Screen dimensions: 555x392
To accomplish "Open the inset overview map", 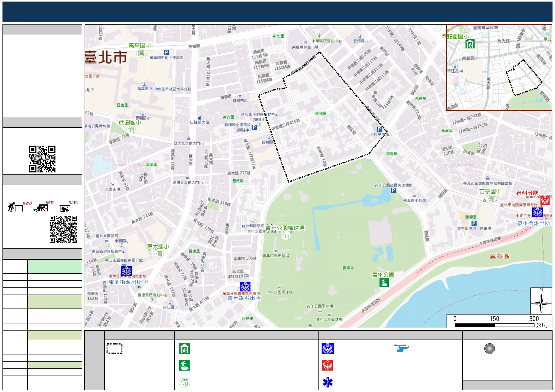I will pyautogui.click(x=499, y=68).
